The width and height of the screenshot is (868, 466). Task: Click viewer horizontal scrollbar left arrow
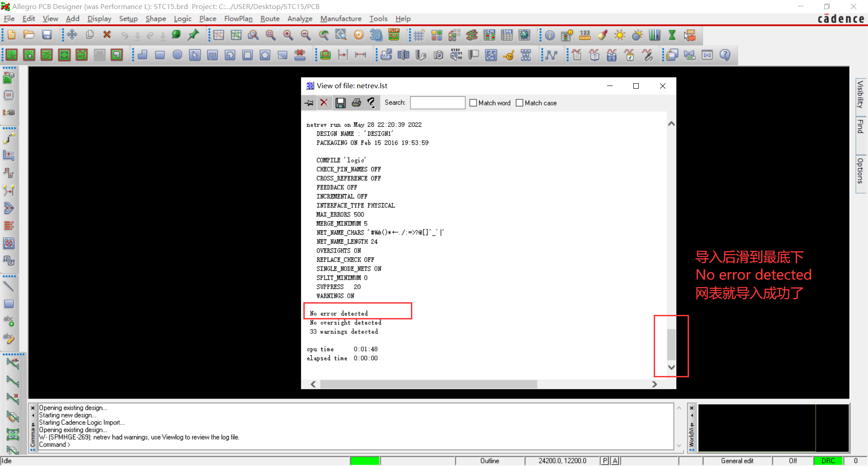(313, 384)
